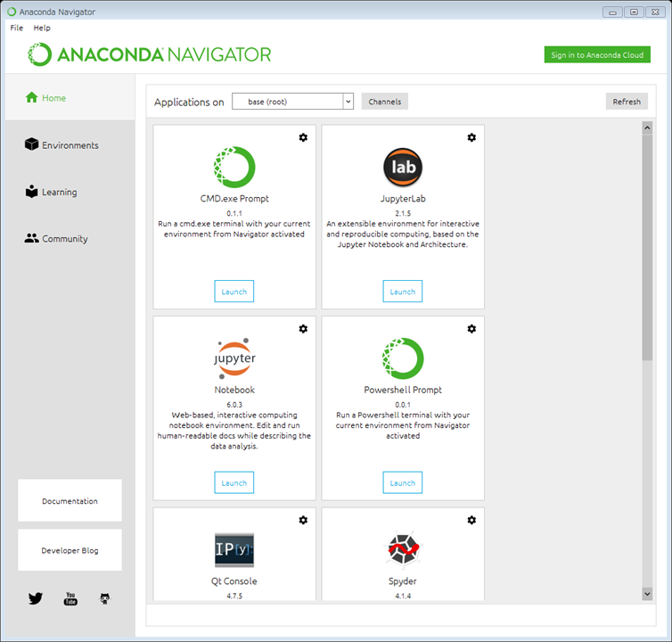Launch CMD.exe Prompt
This screenshot has height=642, width=672.
point(234,292)
